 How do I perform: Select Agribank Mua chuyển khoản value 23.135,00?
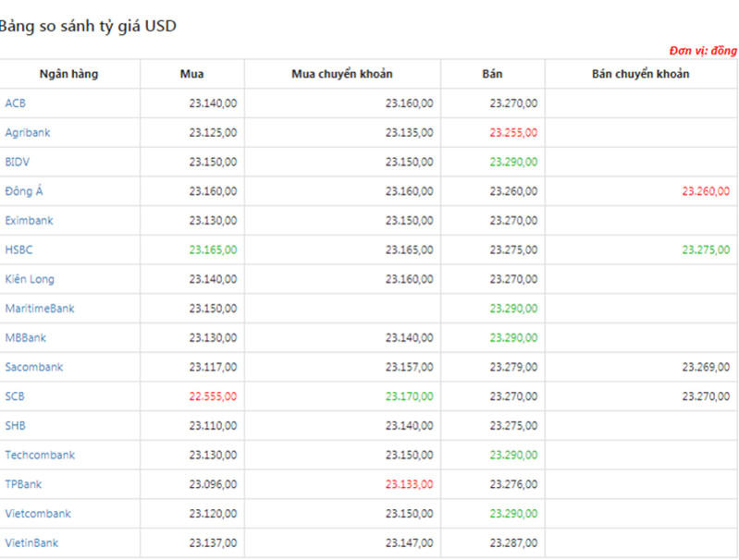coord(409,132)
